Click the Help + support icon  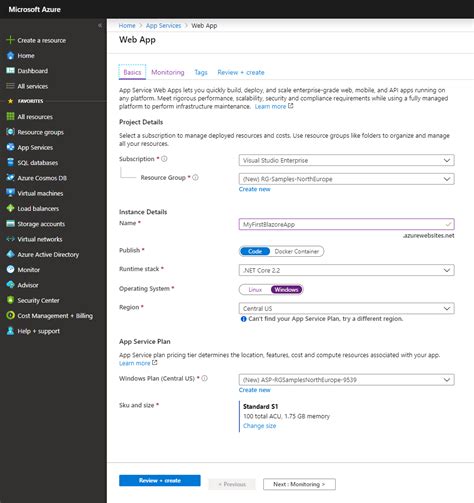click(x=10, y=331)
